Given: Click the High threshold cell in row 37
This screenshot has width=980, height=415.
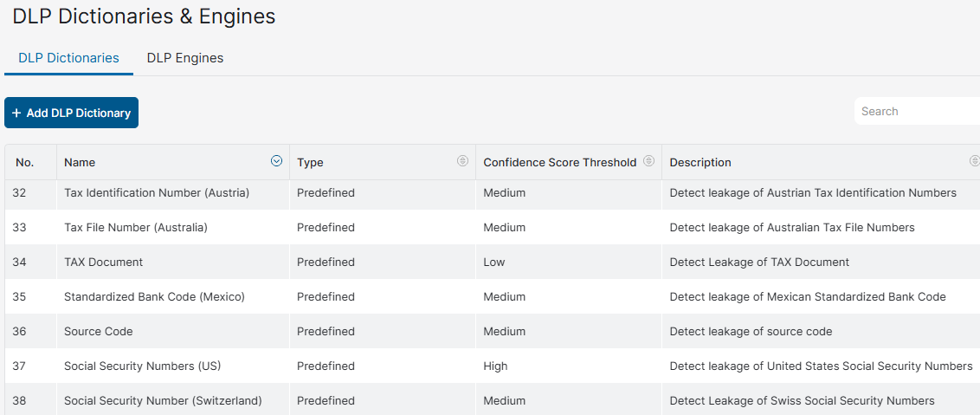Looking at the screenshot, I should pos(495,366).
